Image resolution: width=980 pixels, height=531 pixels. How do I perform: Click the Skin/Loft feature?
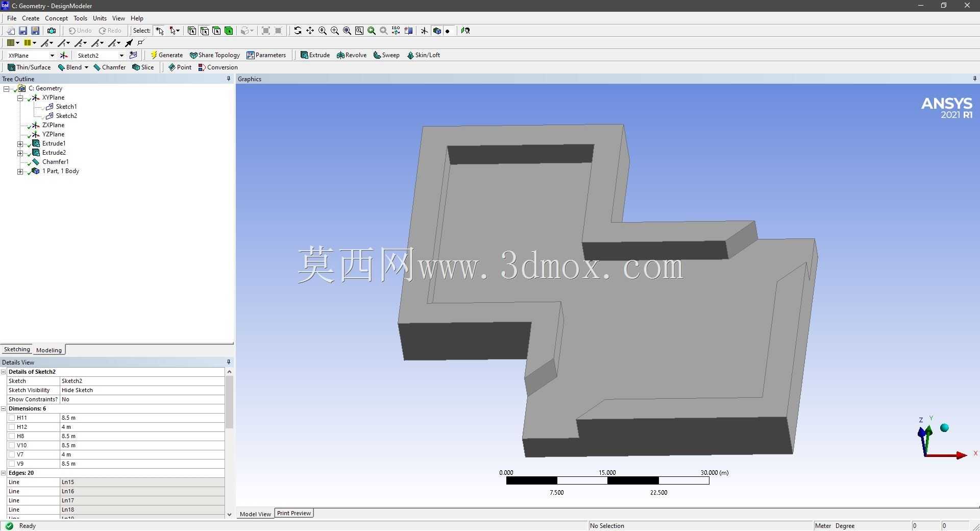coord(423,55)
